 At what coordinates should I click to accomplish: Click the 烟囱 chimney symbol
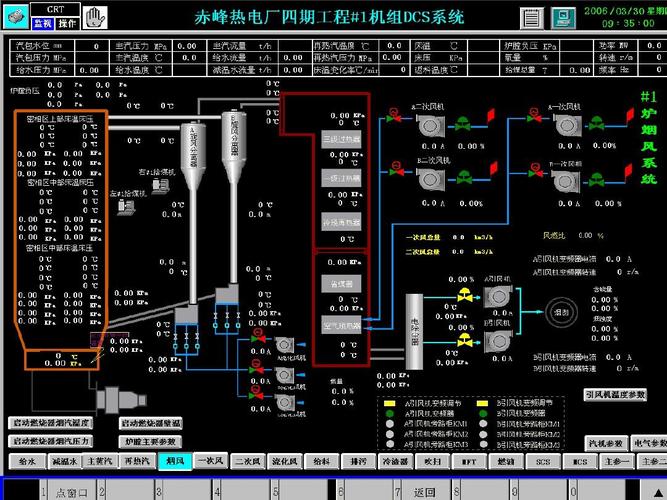[x=561, y=312]
